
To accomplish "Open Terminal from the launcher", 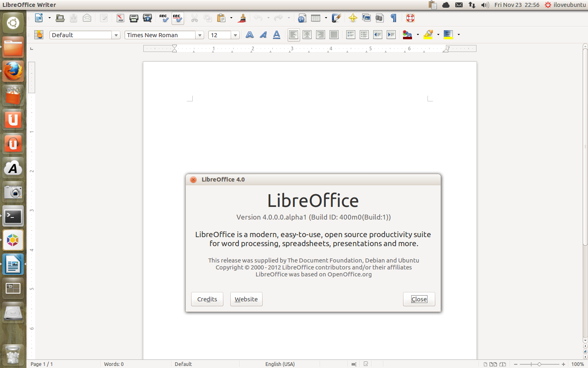I will pyautogui.click(x=13, y=216).
